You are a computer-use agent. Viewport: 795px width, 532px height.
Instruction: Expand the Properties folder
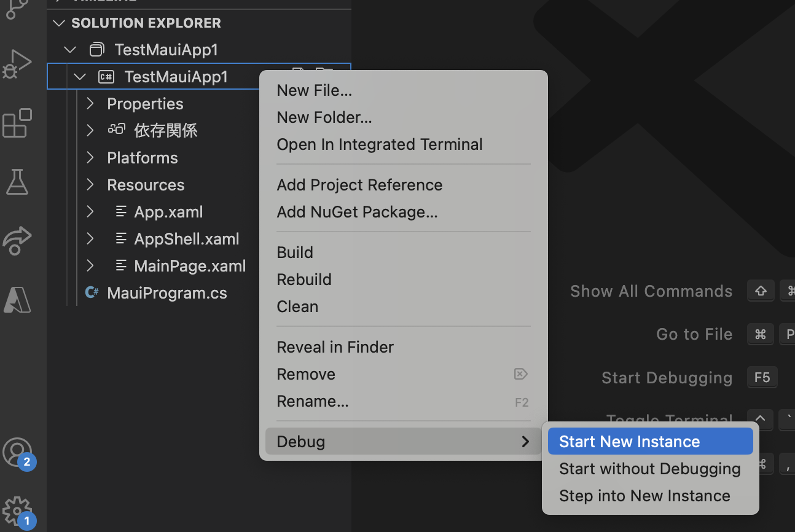tap(90, 104)
